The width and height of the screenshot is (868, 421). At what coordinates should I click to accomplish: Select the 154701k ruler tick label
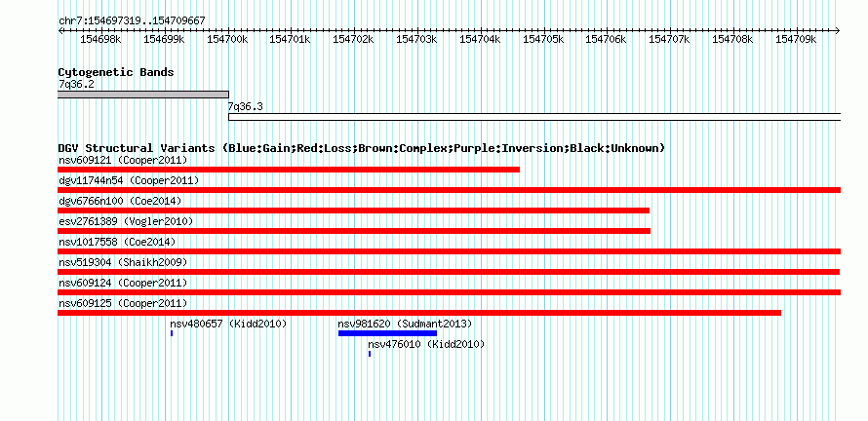pyautogui.click(x=290, y=39)
